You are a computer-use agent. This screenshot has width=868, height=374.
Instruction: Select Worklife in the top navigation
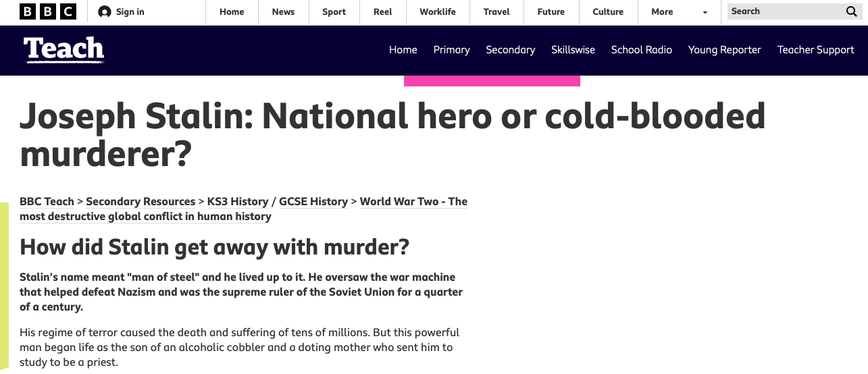tap(438, 11)
